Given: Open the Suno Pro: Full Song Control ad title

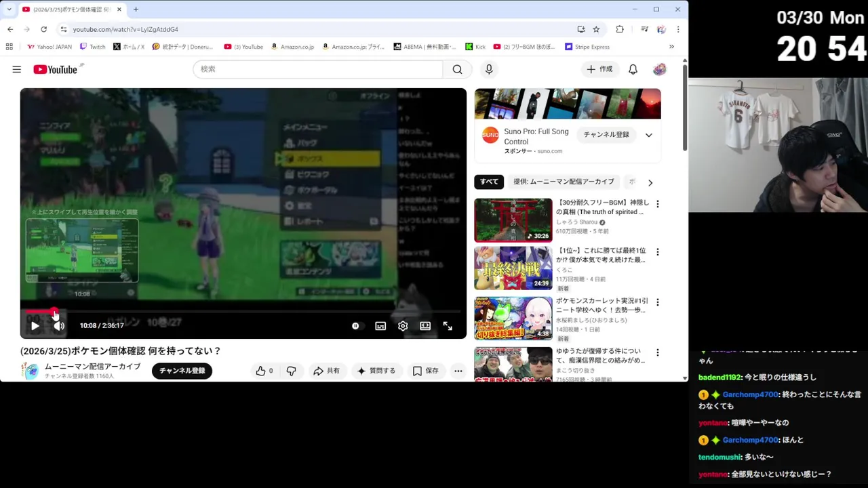Looking at the screenshot, I should (536, 136).
